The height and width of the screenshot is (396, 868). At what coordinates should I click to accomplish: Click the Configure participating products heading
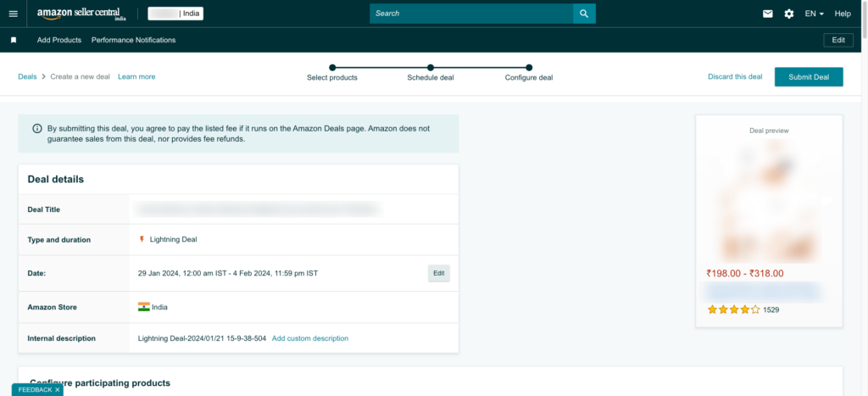[100, 382]
